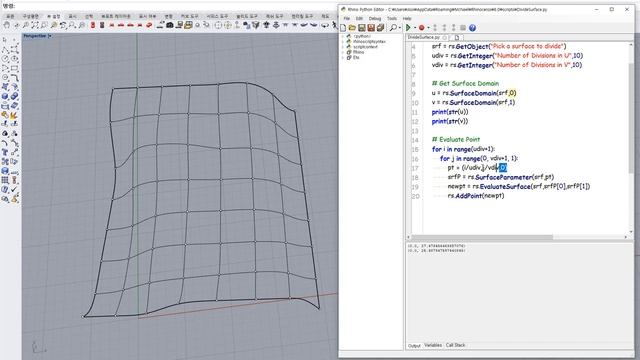640x360 pixels.
Task: Click the '# Evaluate Point' comment line
Action: (456, 140)
